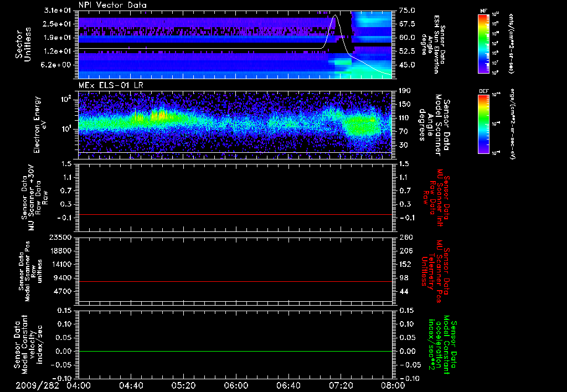Click the "110" scanner angle tick

405,118
